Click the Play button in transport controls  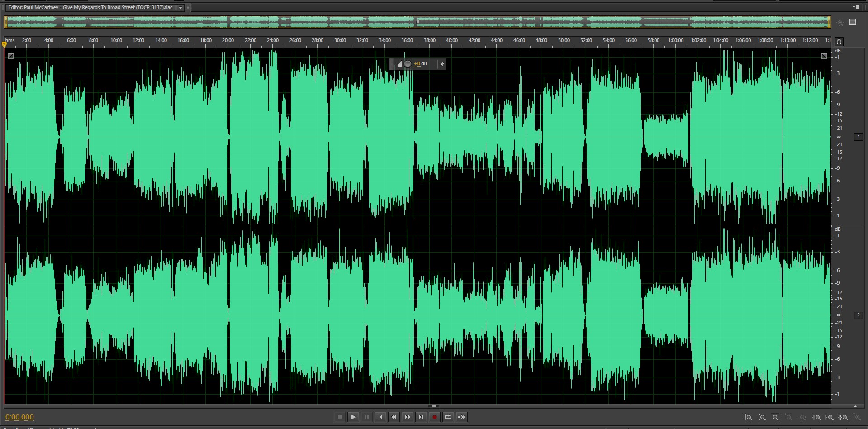click(353, 417)
